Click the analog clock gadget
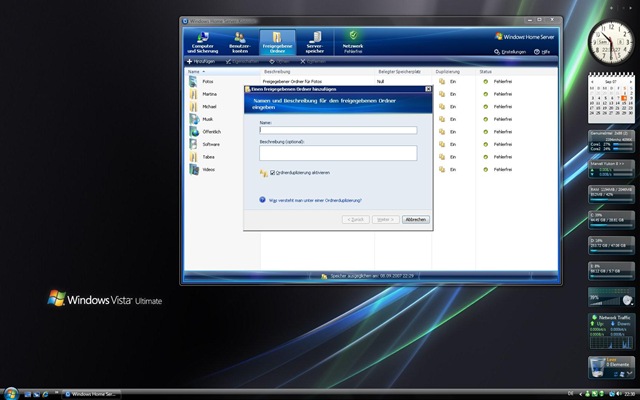640x400 pixels. 611,43
